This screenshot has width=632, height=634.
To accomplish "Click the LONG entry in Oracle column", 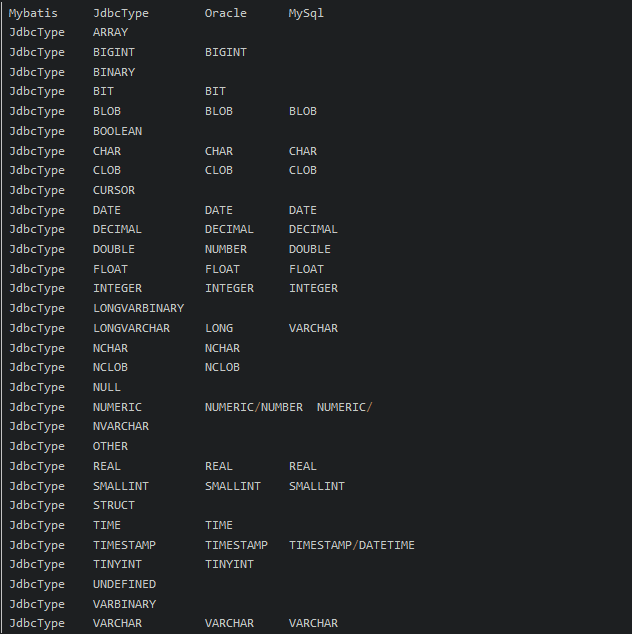I will point(219,328).
